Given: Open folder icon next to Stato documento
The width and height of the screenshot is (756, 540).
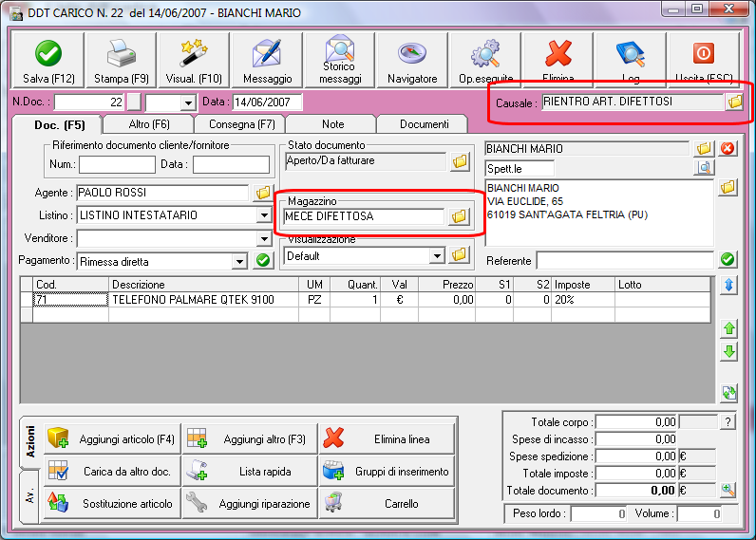Looking at the screenshot, I should [x=460, y=161].
